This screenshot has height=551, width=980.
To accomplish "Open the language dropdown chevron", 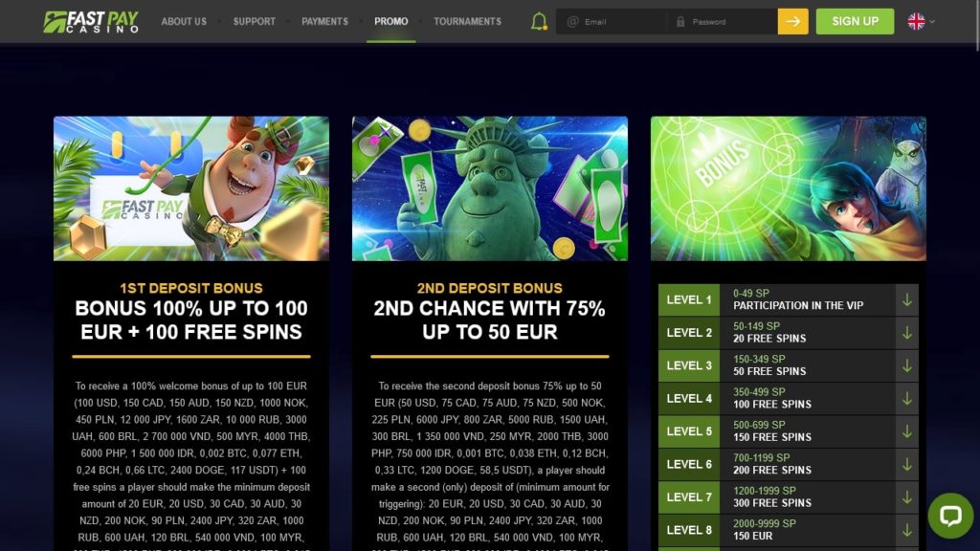I will [932, 21].
